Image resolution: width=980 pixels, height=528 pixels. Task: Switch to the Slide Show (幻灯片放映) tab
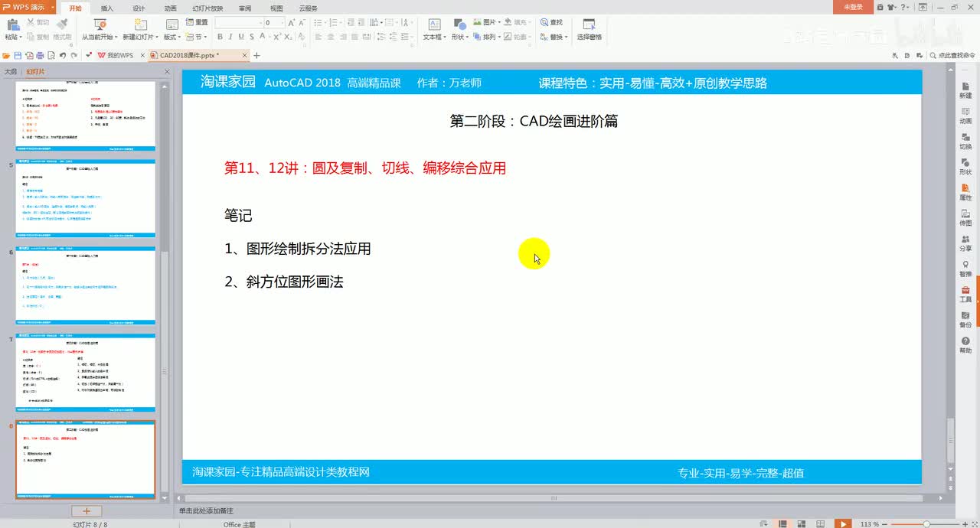[207, 8]
